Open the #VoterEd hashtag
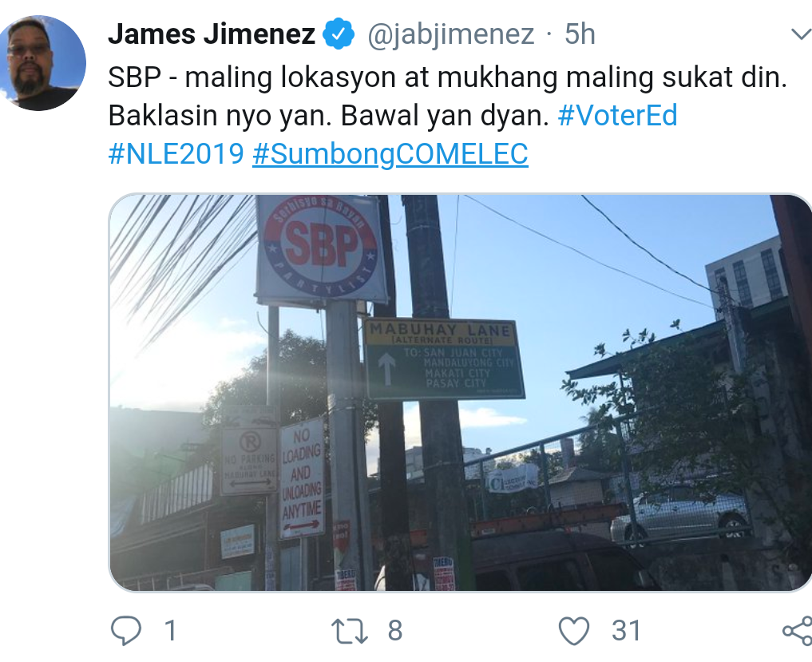Screen dimensions: 812x662 click(617, 115)
